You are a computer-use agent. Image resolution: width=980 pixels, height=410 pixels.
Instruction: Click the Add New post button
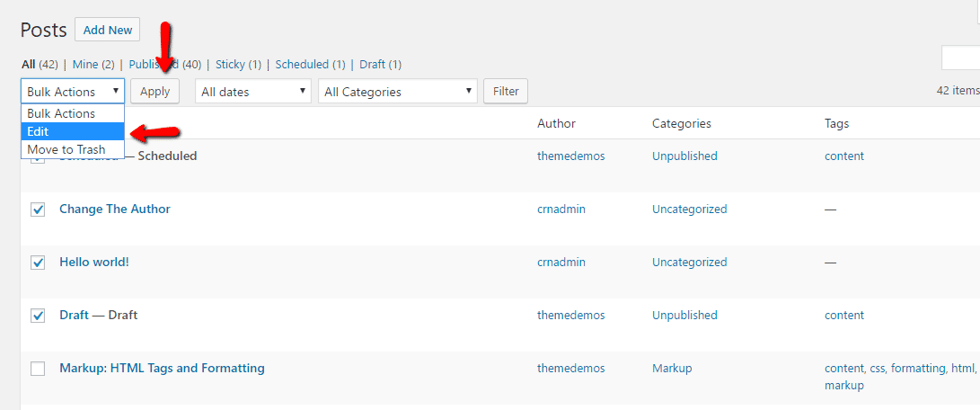[107, 30]
